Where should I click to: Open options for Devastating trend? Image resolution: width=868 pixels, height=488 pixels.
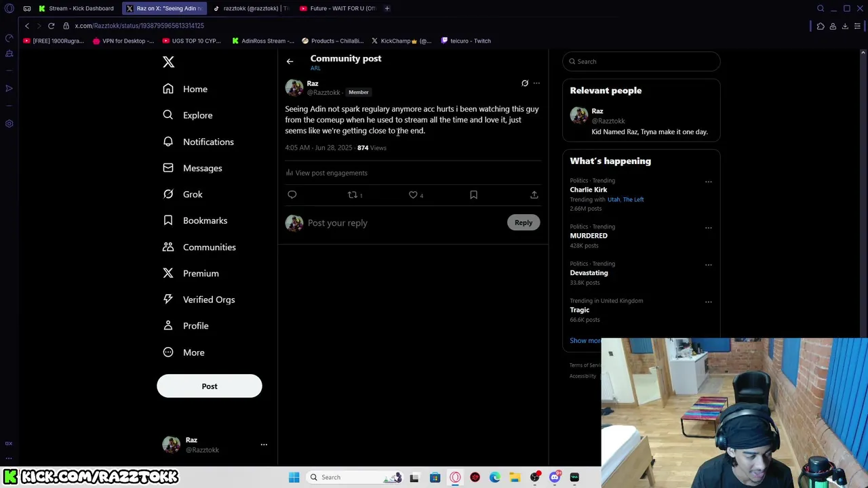click(x=709, y=265)
